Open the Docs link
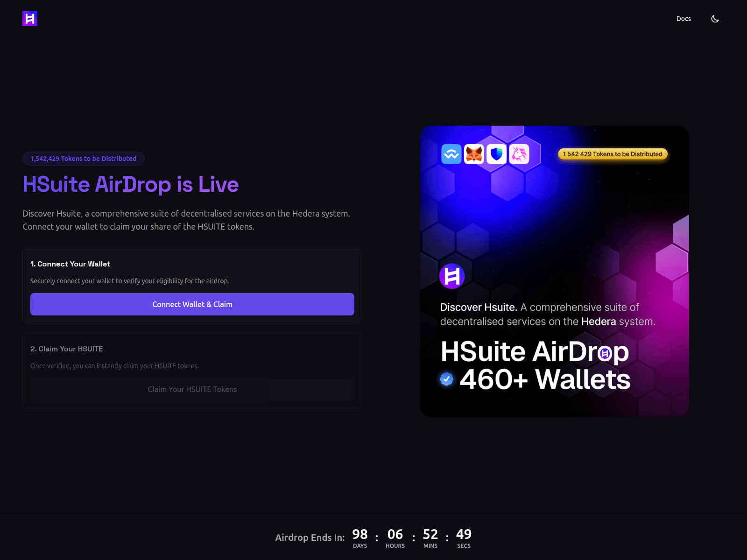This screenshot has height=560, width=747. pyautogui.click(x=684, y=19)
